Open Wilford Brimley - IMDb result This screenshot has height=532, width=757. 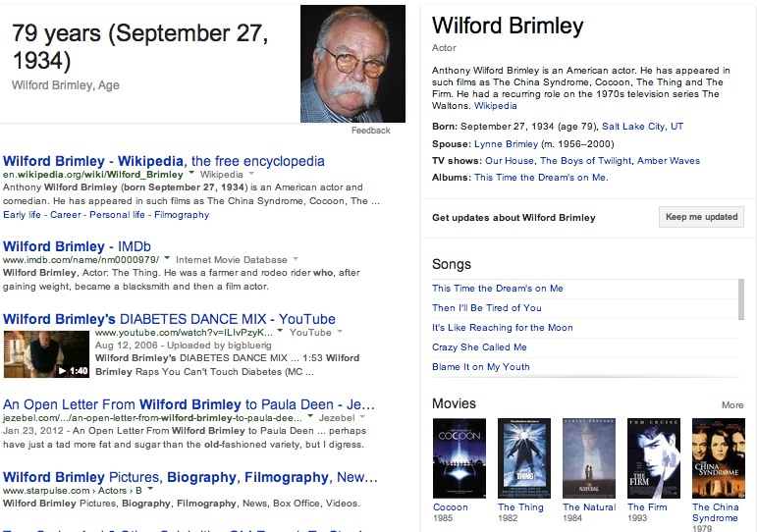point(77,246)
